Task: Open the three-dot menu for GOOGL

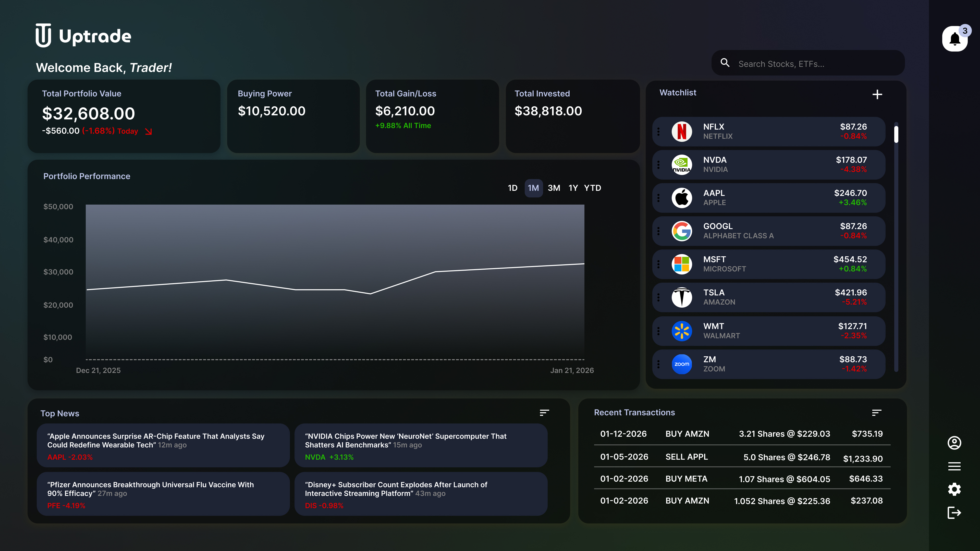Action: click(658, 231)
